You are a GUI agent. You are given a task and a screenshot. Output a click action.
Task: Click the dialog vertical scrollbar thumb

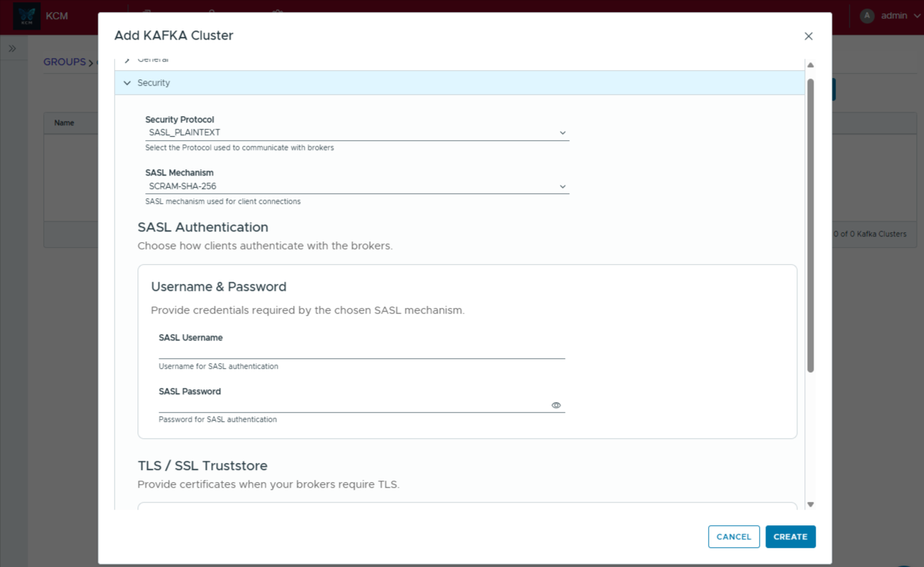(811, 225)
